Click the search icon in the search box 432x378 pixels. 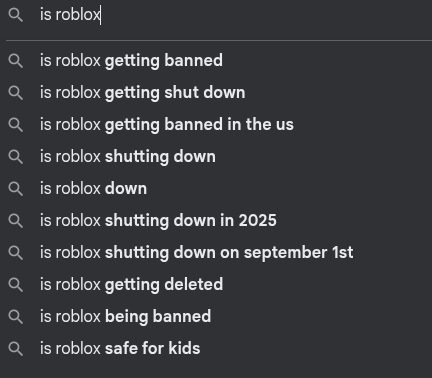point(16,15)
